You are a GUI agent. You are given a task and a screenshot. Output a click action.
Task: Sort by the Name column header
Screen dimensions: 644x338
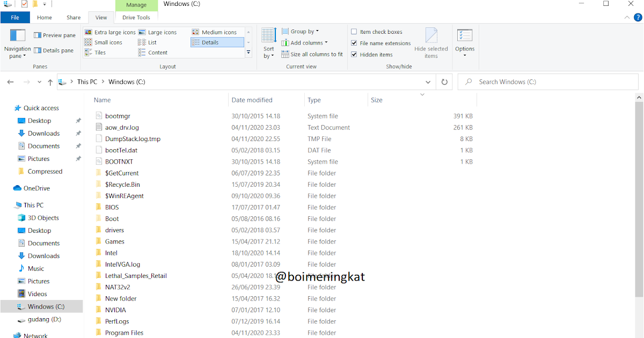coord(102,100)
